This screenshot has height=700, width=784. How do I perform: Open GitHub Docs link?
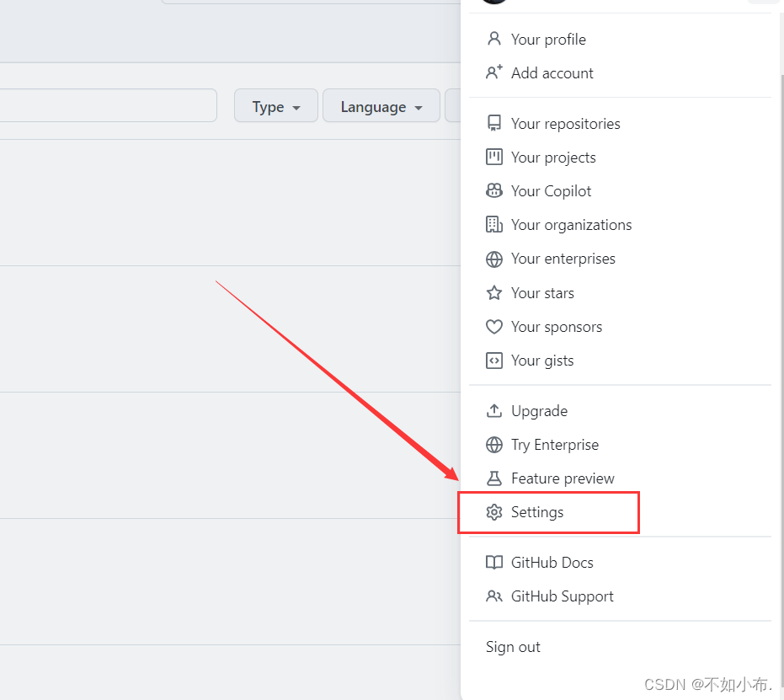pyautogui.click(x=552, y=563)
